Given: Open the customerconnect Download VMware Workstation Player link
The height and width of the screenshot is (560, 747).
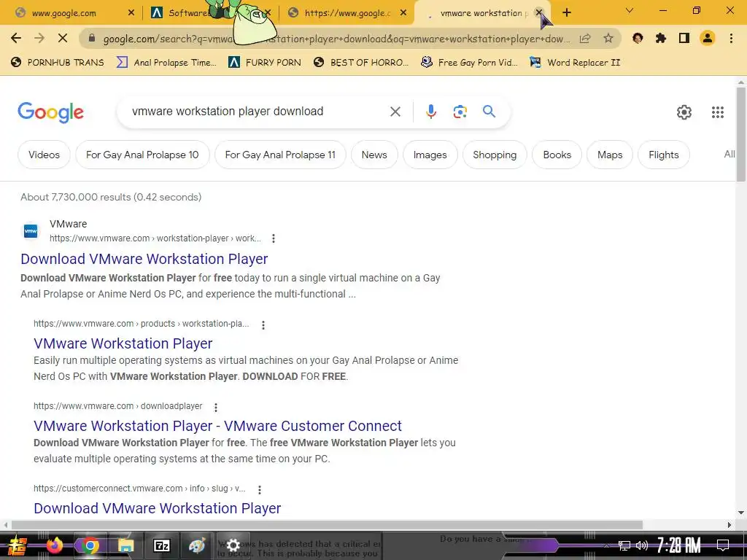Looking at the screenshot, I should point(158,508).
